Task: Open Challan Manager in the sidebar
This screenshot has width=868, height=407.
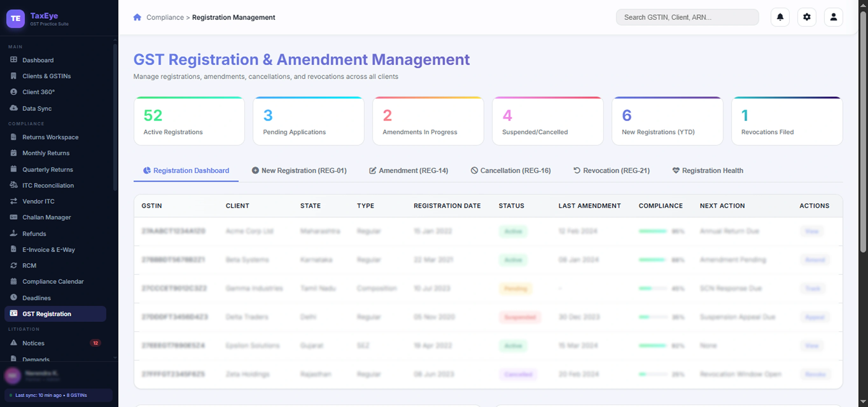Action: point(46,217)
